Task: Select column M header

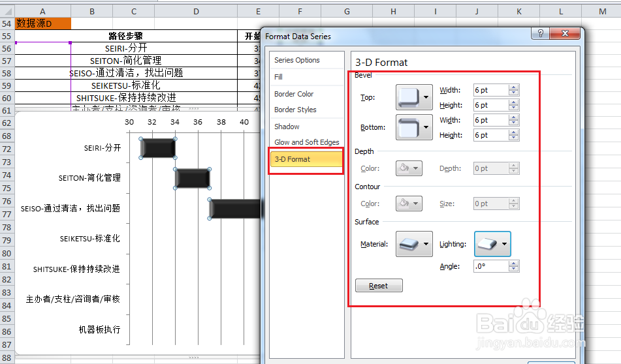Action: [x=602, y=12]
